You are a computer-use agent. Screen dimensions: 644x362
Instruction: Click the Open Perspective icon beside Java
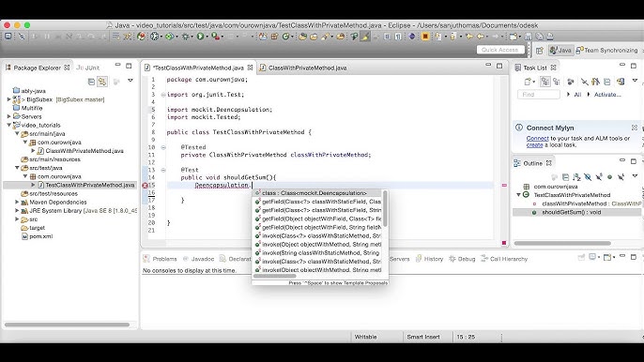coord(540,50)
